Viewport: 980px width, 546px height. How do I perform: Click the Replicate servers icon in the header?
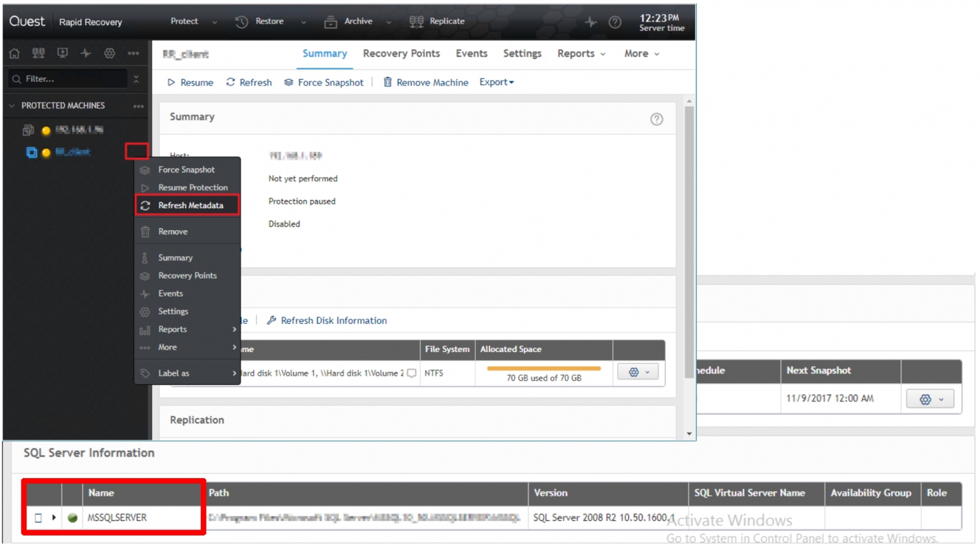pyautogui.click(x=417, y=22)
